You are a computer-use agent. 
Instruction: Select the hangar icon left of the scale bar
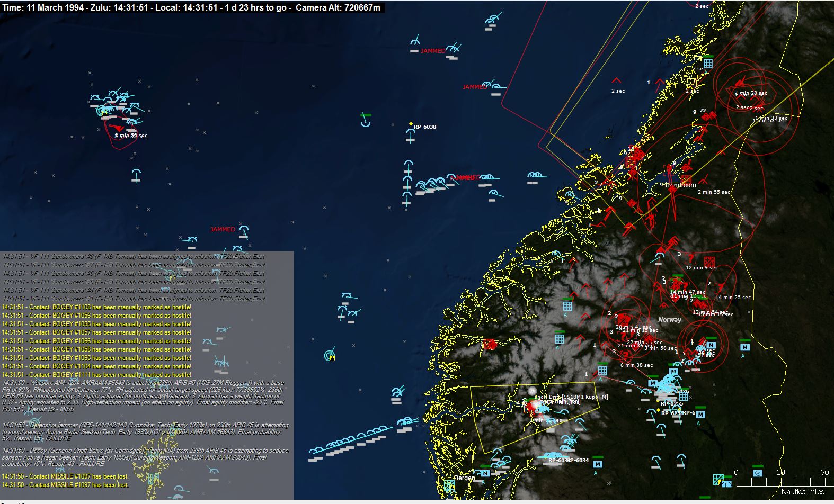click(727, 483)
